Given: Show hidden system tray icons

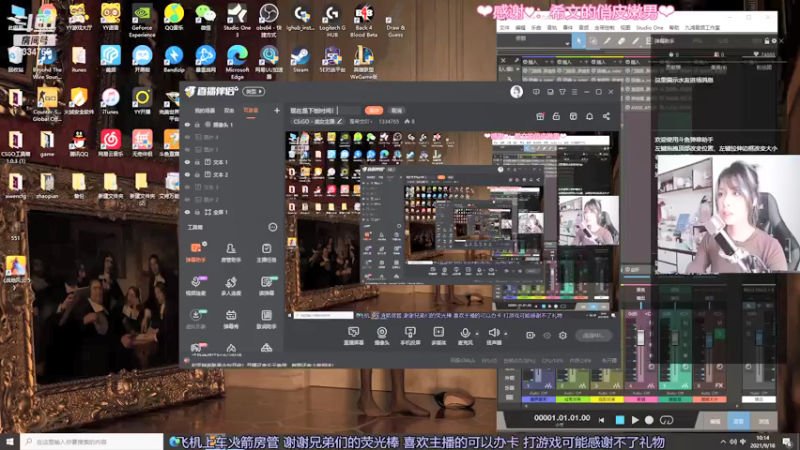Looking at the screenshot, I should [x=723, y=442].
